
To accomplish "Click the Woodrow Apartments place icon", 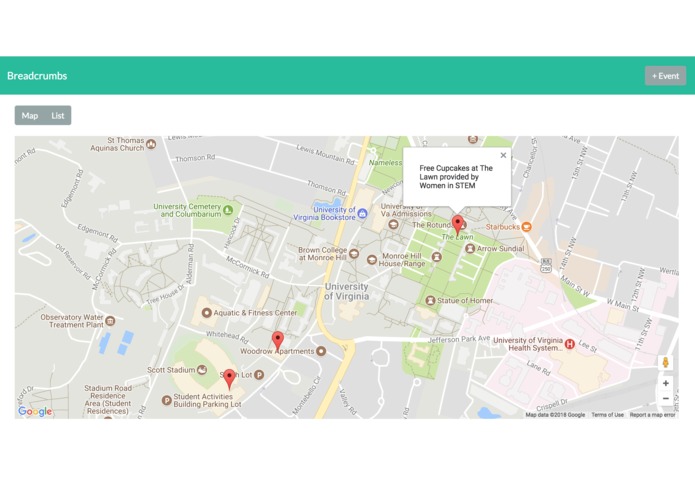I will [x=321, y=351].
